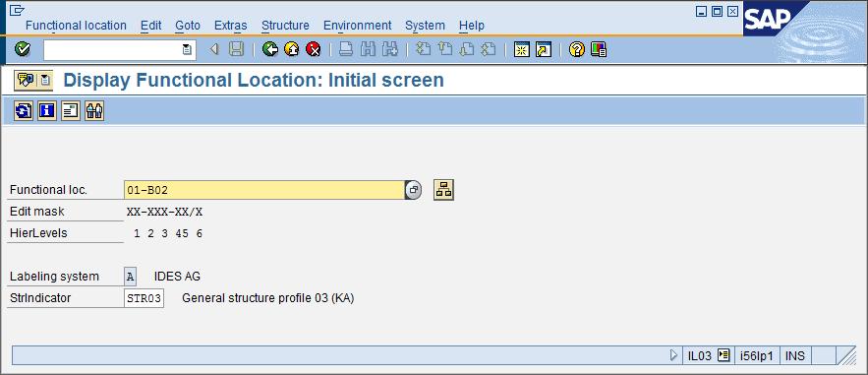Click the blue H icon in application toolbar
The image size is (868, 375).
pos(46,111)
